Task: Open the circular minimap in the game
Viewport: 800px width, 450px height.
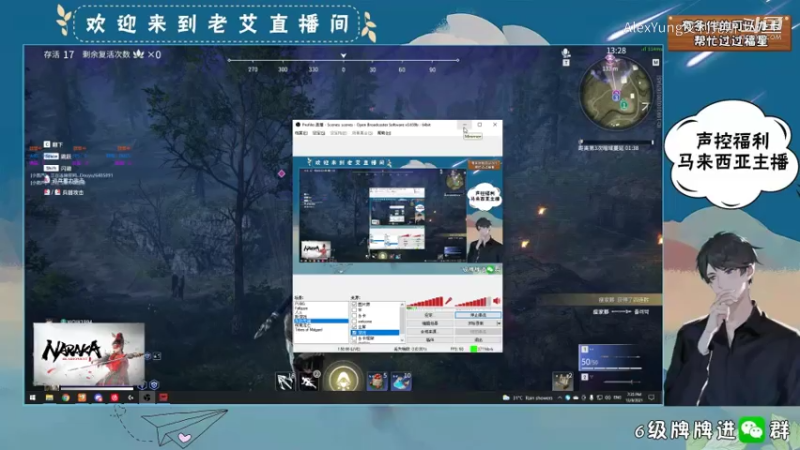Action: (616, 92)
